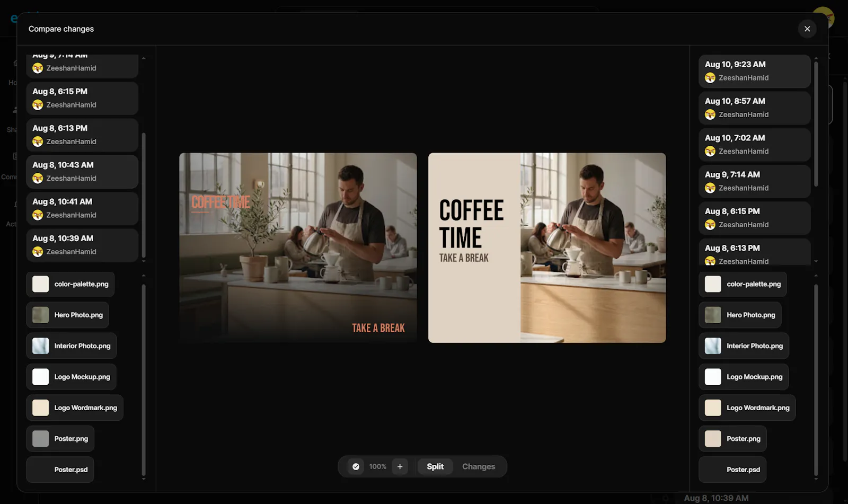This screenshot has width=848, height=504.
Task: Open Poster.psd in the left file list
Action: pos(60,470)
